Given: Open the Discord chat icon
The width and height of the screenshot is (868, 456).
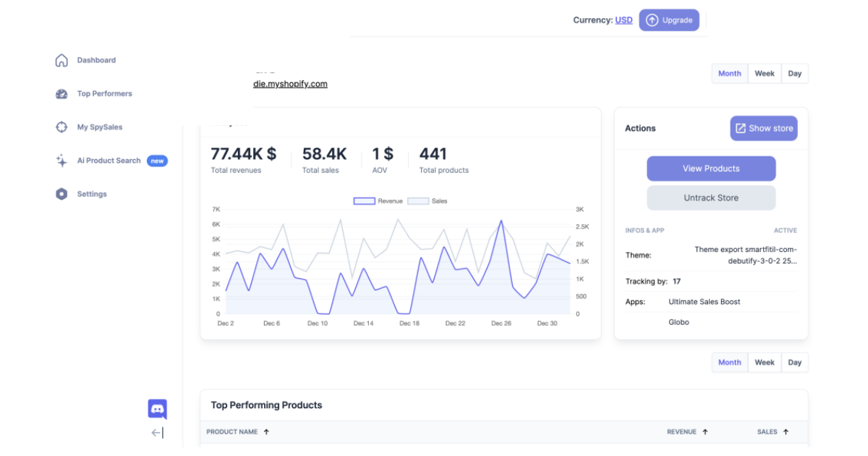Looking at the screenshot, I should pos(157,409).
